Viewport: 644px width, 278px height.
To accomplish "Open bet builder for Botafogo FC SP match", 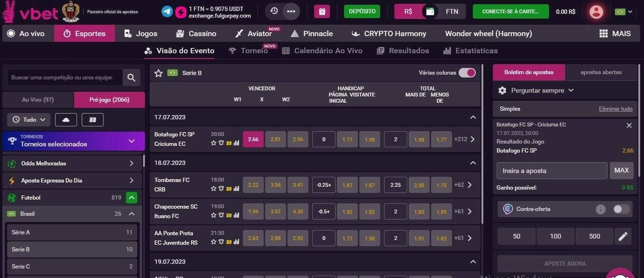I will [x=229, y=143].
